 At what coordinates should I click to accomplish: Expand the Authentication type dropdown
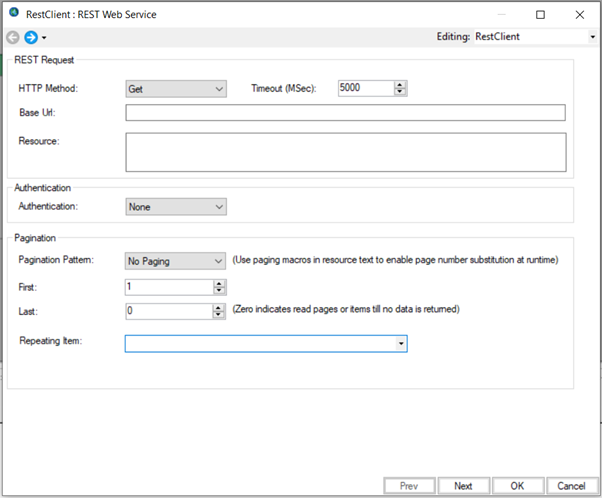coord(176,207)
